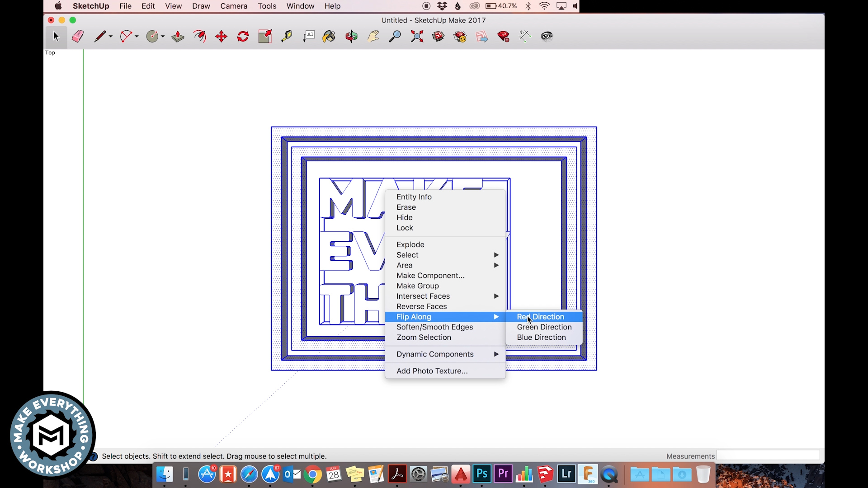Click the Tape Measure tool icon
This screenshot has width=868, height=488.
(286, 36)
